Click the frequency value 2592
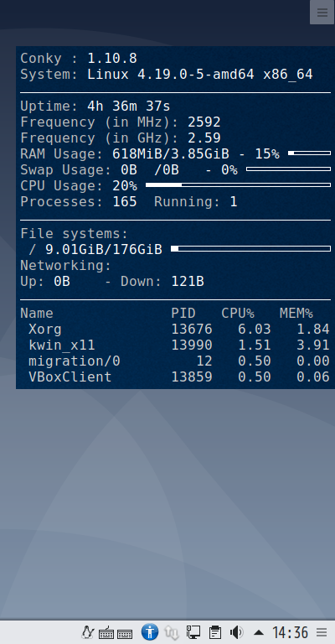Image resolution: width=335 pixels, height=644 pixels. point(204,122)
